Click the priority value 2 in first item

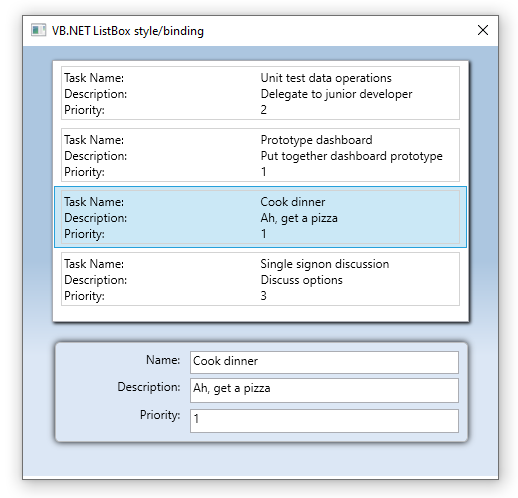[263, 110]
